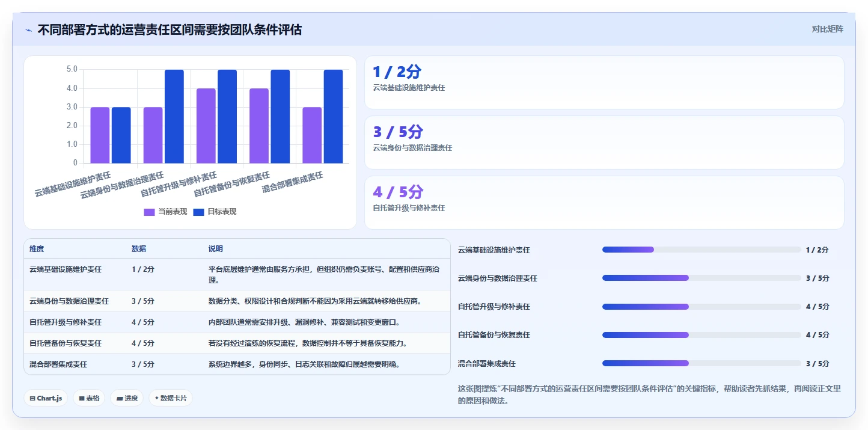Click title 不同部署方式的运营责任区间需要按团队条件评估

[x=170, y=29]
